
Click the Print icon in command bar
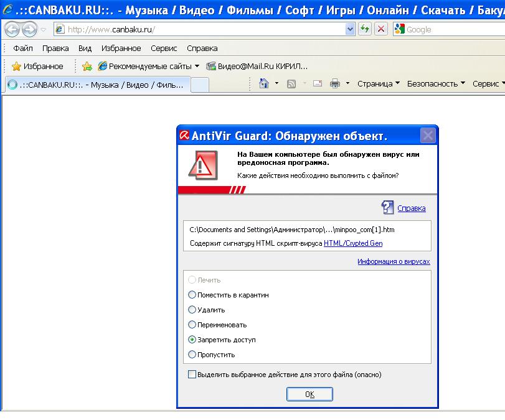[334, 83]
